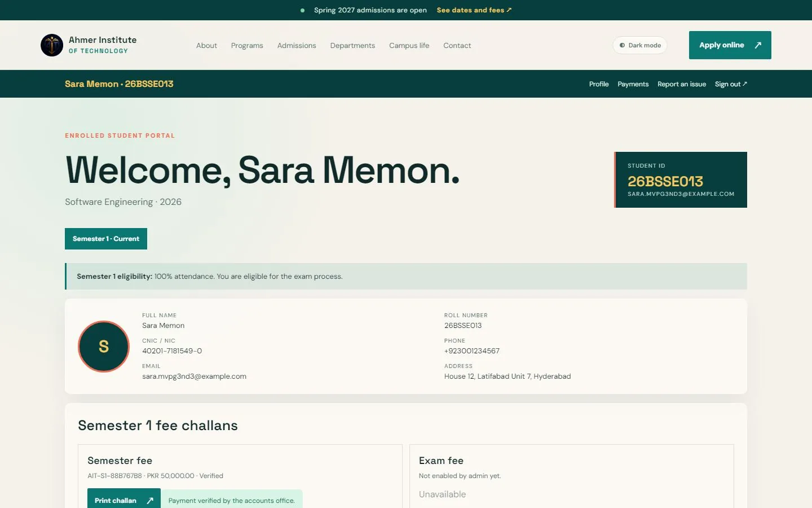Visit the Campus life page
This screenshot has height=508, width=812.
tap(409, 45)
